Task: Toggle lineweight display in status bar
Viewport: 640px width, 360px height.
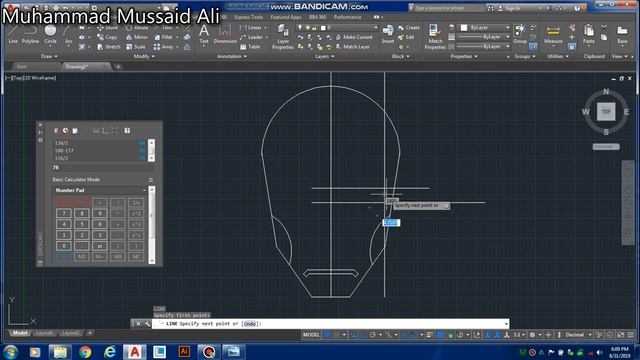Action: click(429, 335)
